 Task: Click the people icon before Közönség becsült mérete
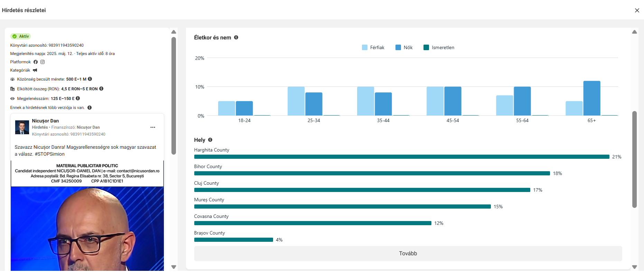[x=12, y=79]
